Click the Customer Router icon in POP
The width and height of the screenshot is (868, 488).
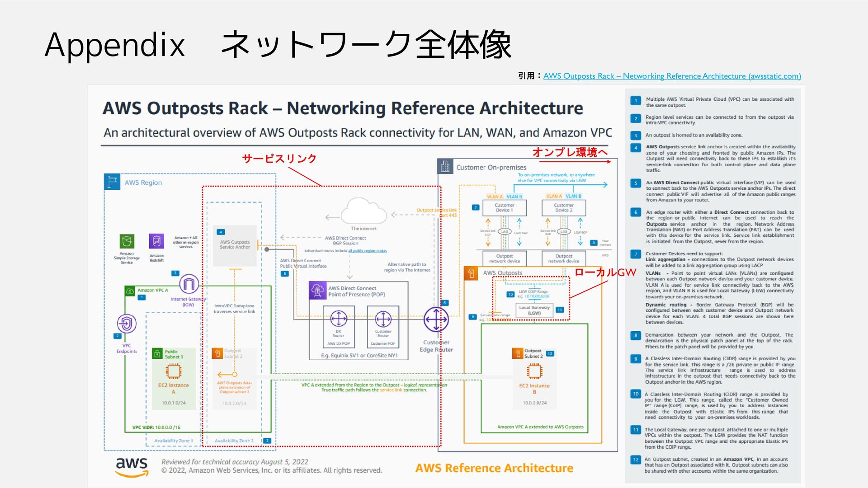[x=383, y=319]
